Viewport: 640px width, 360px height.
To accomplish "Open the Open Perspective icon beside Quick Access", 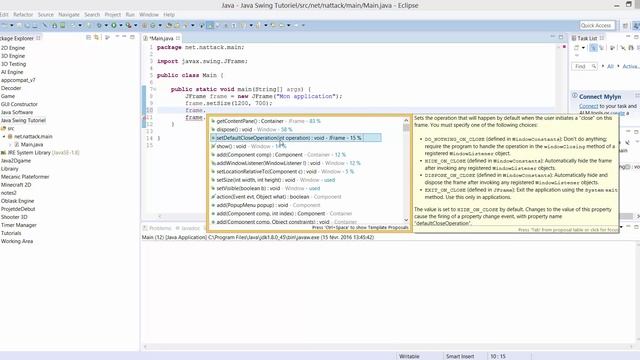I will [x=625, y=26].
